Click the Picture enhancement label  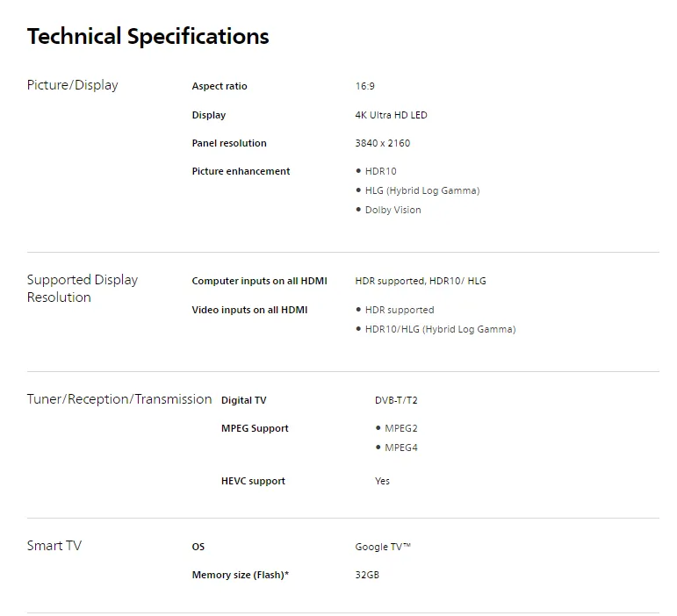point(241,171)
